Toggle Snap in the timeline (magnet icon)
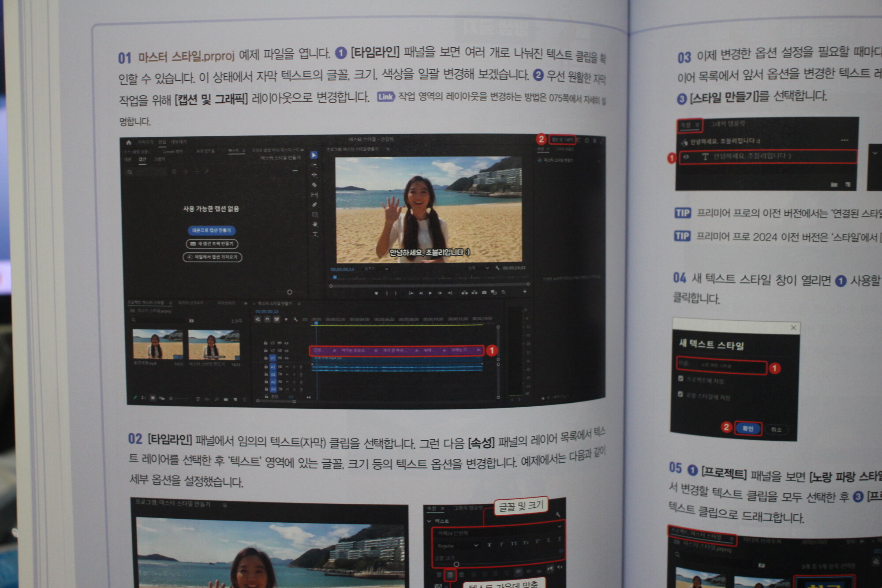This screenshot has height=588, width=882. coord(267,319)
